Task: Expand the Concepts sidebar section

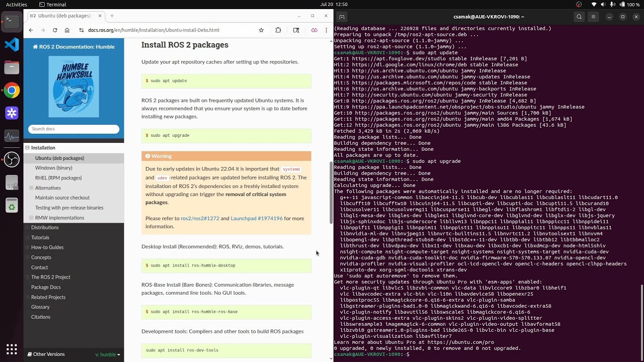Action: pyautogui.click(x=27, y=257)
